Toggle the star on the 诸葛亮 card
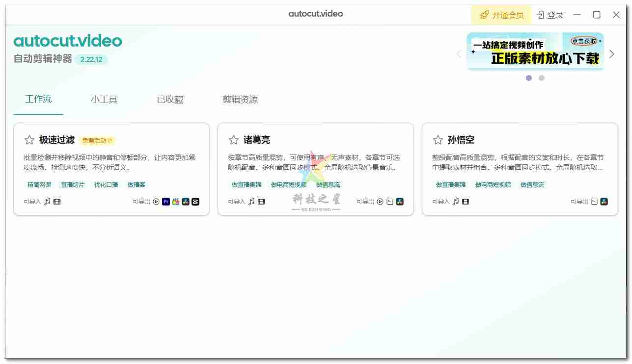 (233, 140)
